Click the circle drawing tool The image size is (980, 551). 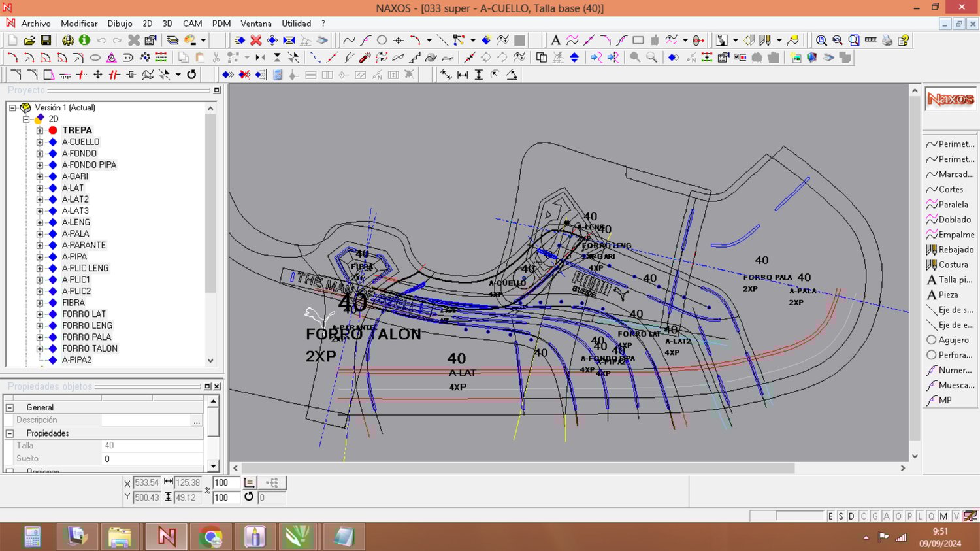pos(382,41)
